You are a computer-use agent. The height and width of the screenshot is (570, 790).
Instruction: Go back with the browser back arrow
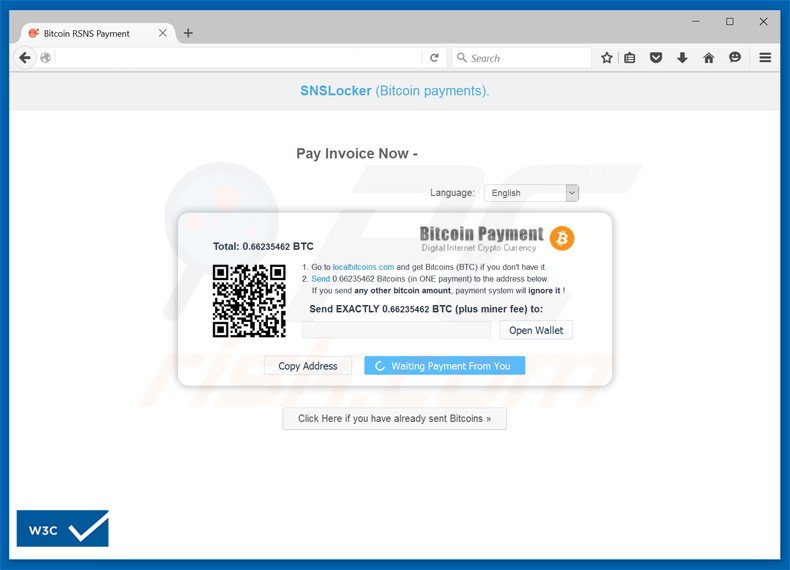coord(24,58)
